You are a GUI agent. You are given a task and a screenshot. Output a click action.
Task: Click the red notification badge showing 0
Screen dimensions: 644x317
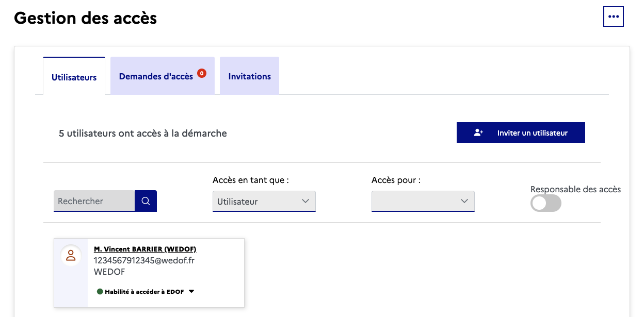point(201,73)
